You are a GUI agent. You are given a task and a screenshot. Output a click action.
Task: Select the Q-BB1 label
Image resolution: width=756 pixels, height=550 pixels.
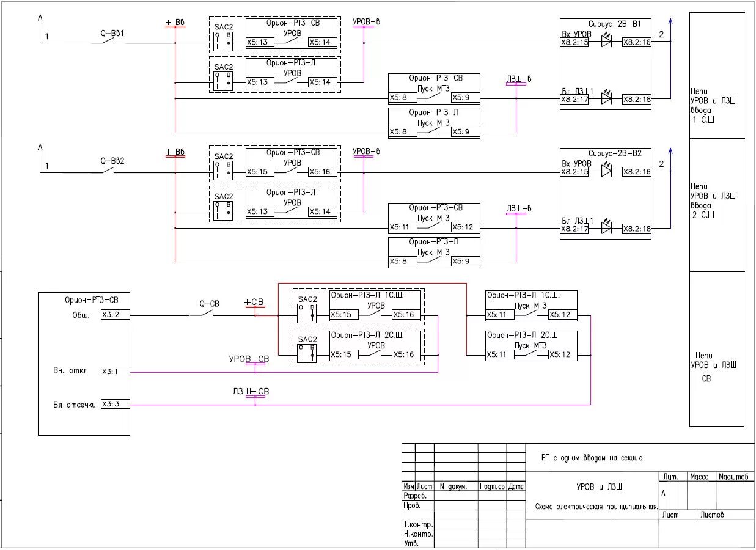click(x=112, y=32)
